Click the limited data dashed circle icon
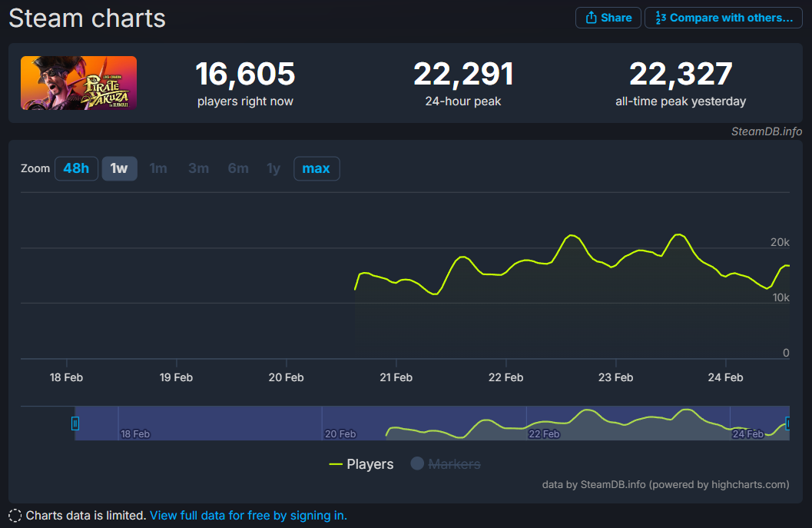 click(15, 515)
